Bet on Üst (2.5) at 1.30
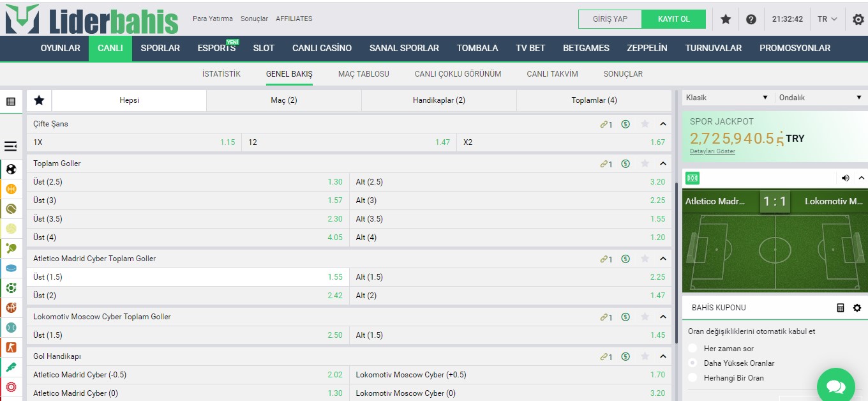The width and height of the screenshot is (868, 401). point(188,182)
